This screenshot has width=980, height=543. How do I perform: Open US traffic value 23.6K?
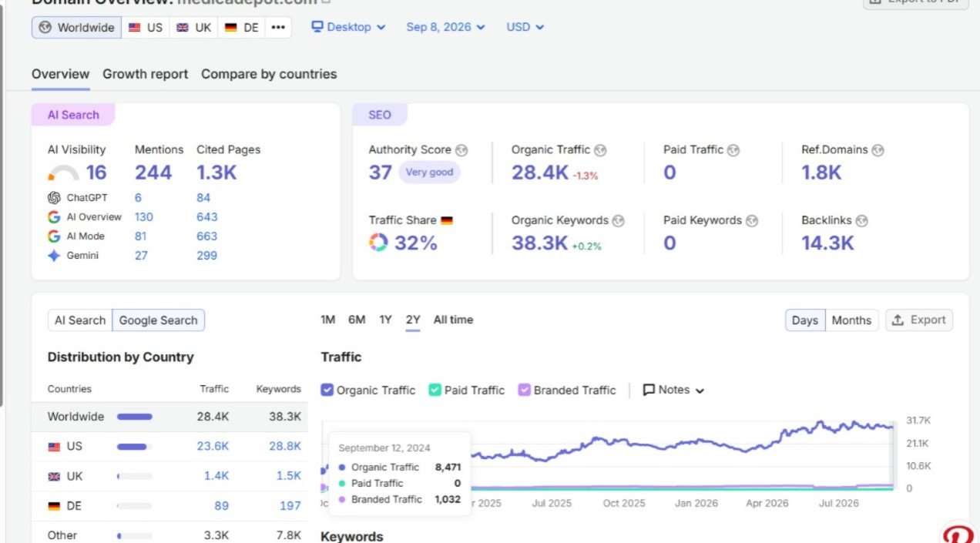213,447
